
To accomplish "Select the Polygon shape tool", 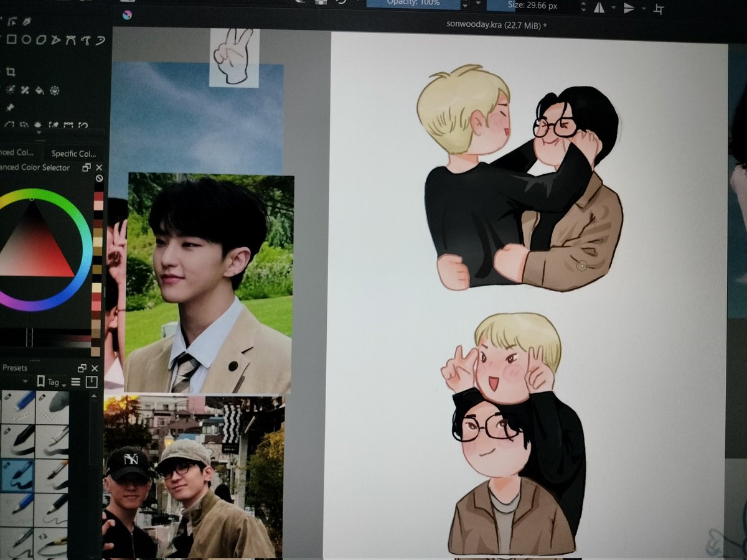I will [x=41, y=39].
